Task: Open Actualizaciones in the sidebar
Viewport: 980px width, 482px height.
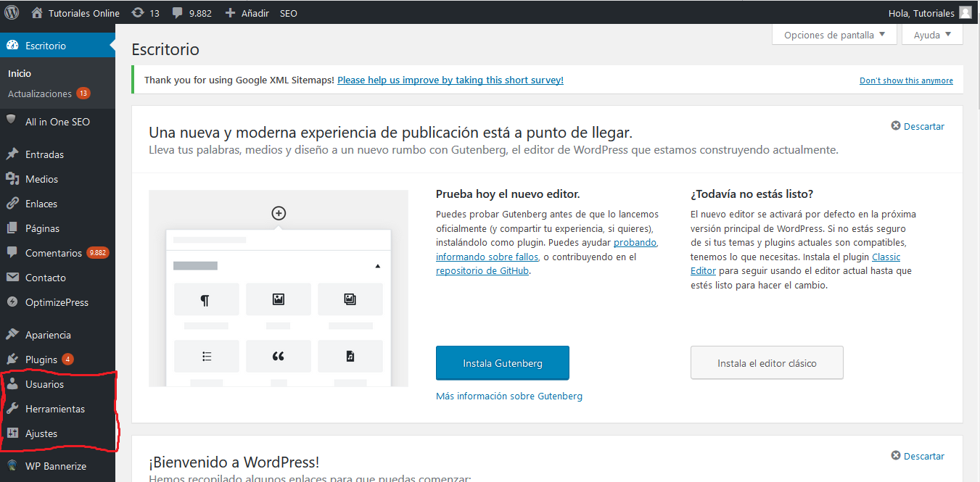Action: [x=40, y=94]
